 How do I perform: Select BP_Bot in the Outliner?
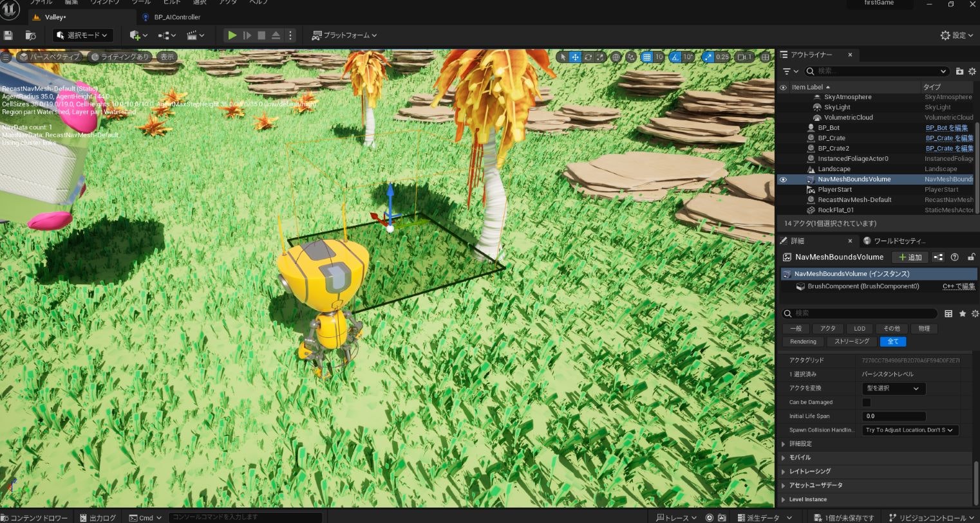coord(829,128)
